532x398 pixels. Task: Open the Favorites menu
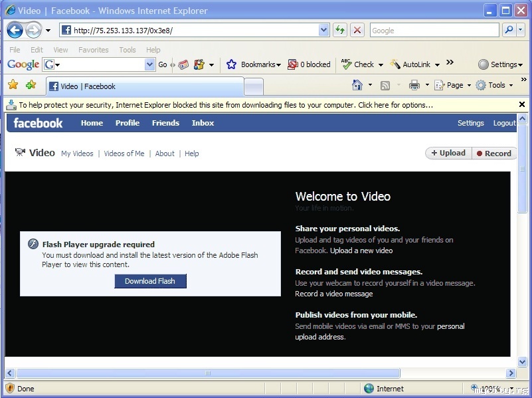click(93, 50)
